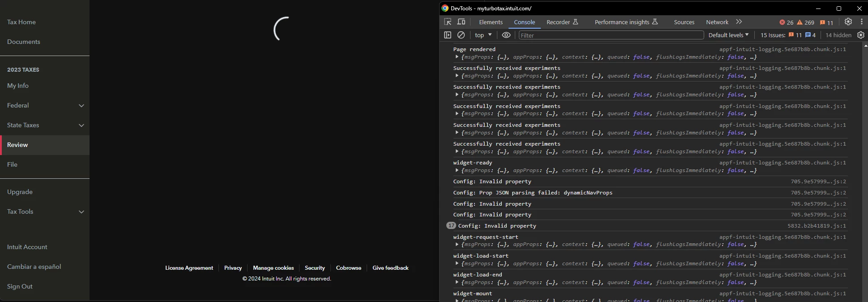Image resolution: width=868 pixels, height=302 pixels.
Task: Click the warning count 269 badge
Action: pos(805,22)
